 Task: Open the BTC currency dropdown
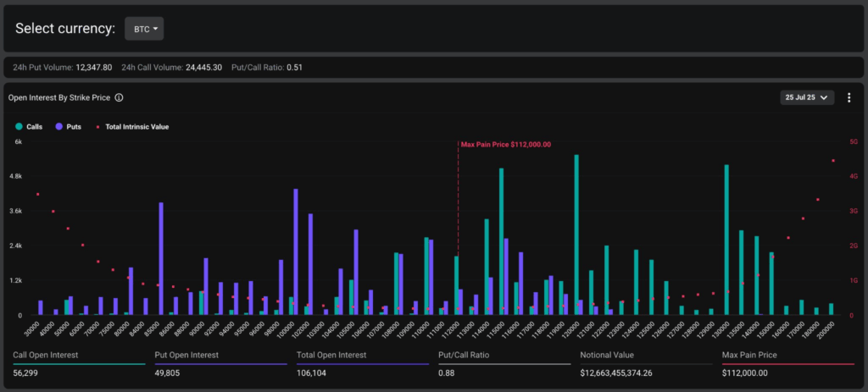pos(143,29)
